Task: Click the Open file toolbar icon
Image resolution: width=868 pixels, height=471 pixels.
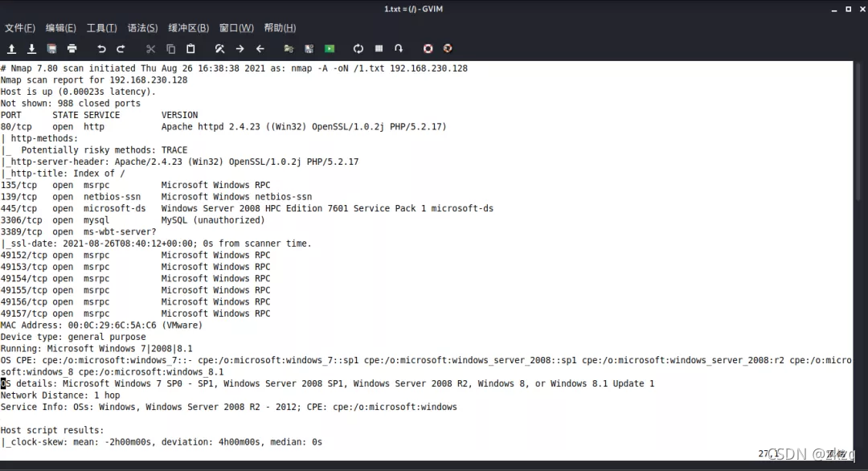Action: coord(11,49)
